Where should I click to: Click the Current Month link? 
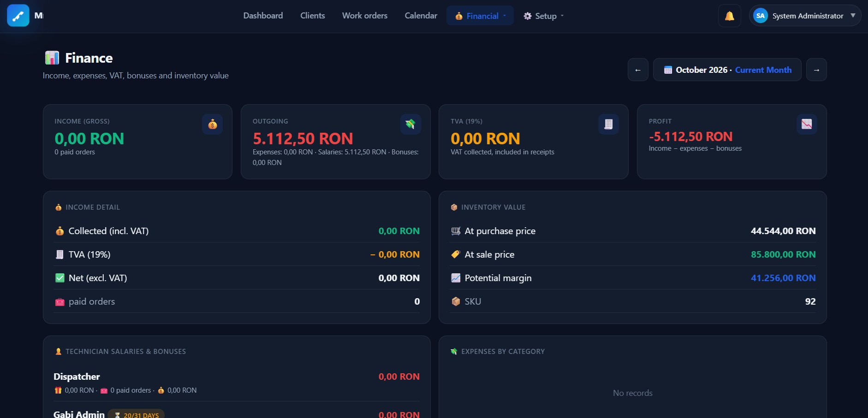[763, 70]
